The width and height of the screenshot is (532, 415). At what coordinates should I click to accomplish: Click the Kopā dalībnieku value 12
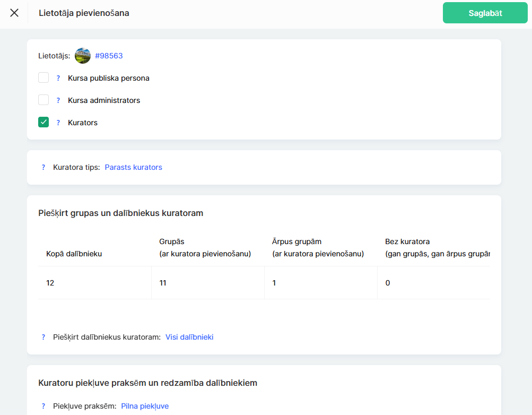50,283
